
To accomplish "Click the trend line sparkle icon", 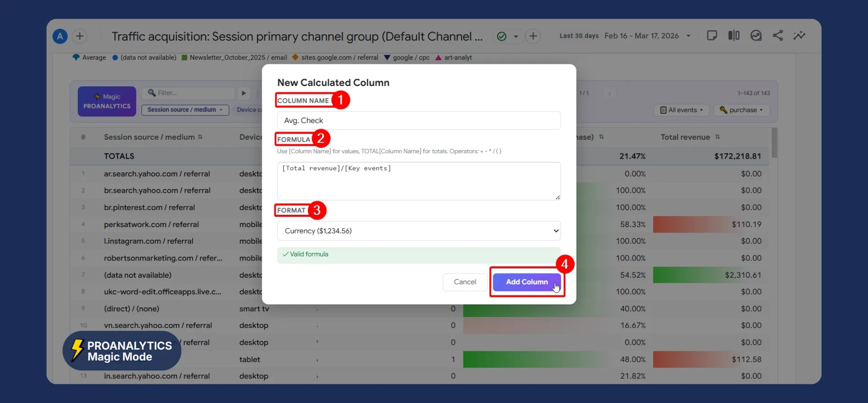I will pos(799,35).
